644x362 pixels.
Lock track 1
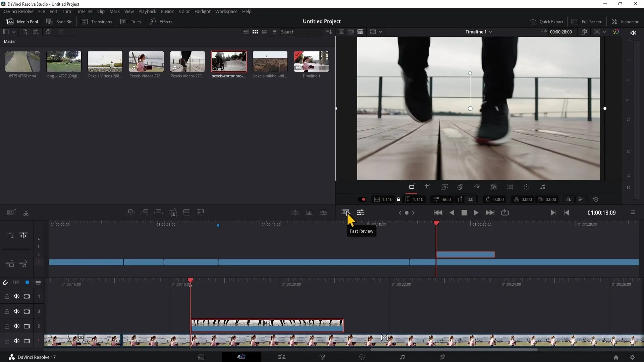click(x=7, y=341)
